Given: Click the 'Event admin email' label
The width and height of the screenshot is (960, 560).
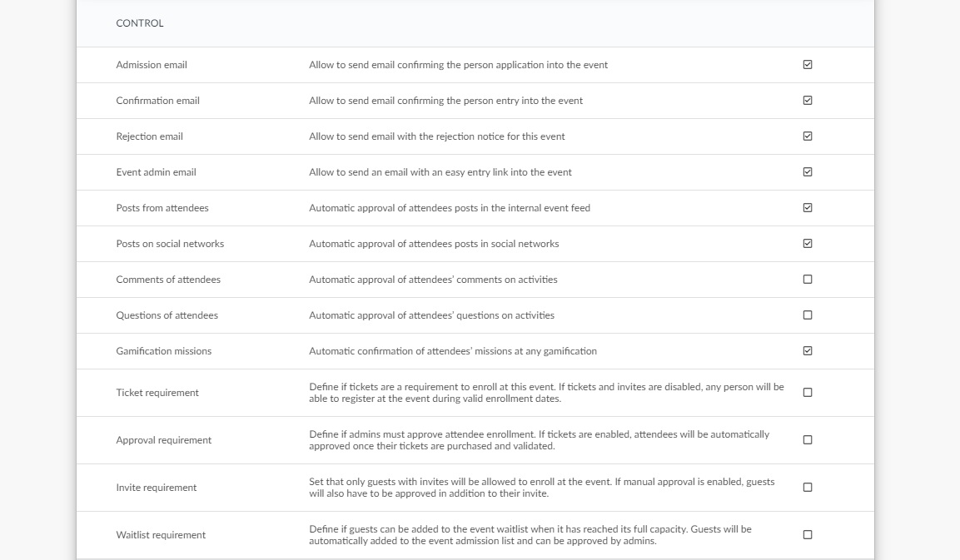Looking at the screenshot, I should click(157, 172).
